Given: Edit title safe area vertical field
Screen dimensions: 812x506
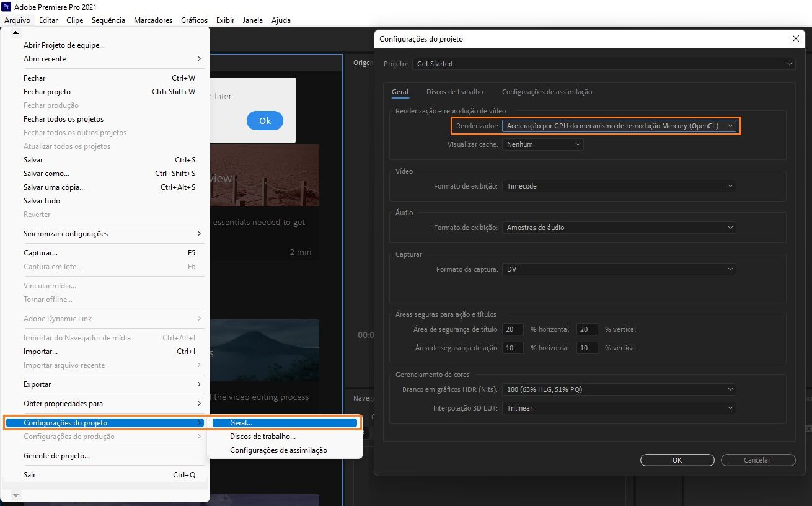Looking at the screenshot, I should click(587, 329).
